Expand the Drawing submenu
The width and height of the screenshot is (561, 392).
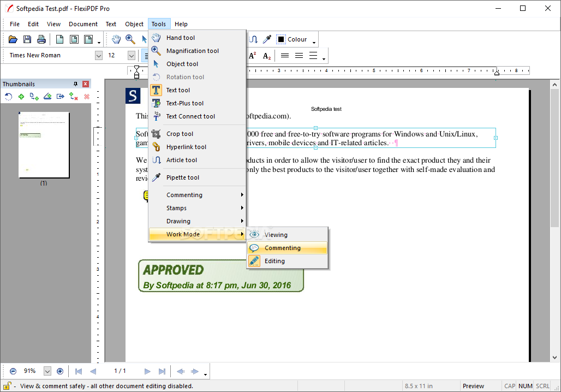point(197,221)
